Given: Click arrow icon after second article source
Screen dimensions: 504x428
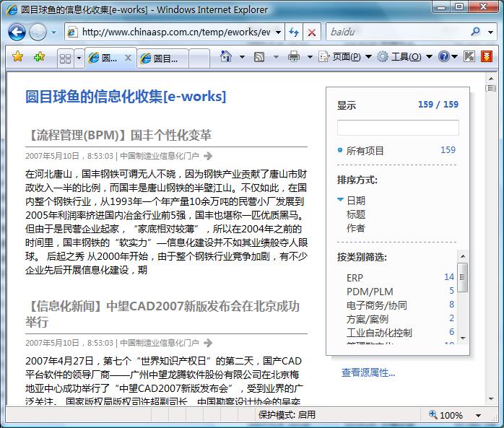Looking at the screenshot, I should [x=208, y=343].
